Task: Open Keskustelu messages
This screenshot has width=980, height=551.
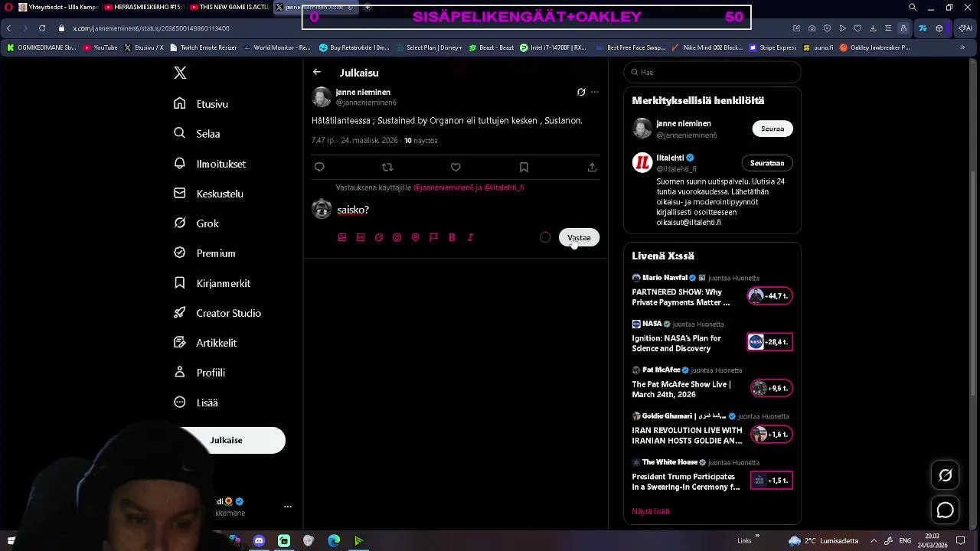Action: (209, 194)
